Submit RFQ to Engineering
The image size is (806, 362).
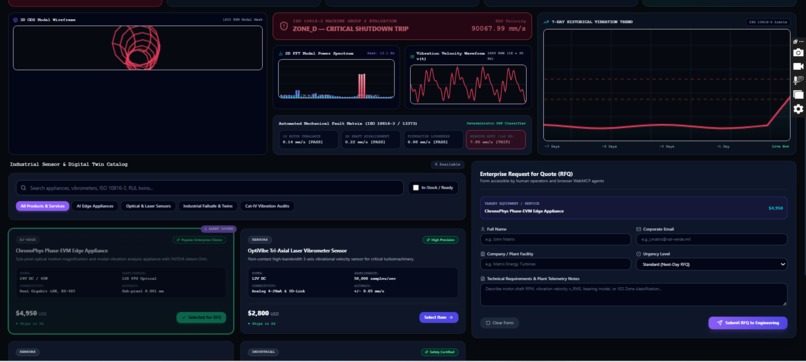point(747,323)
